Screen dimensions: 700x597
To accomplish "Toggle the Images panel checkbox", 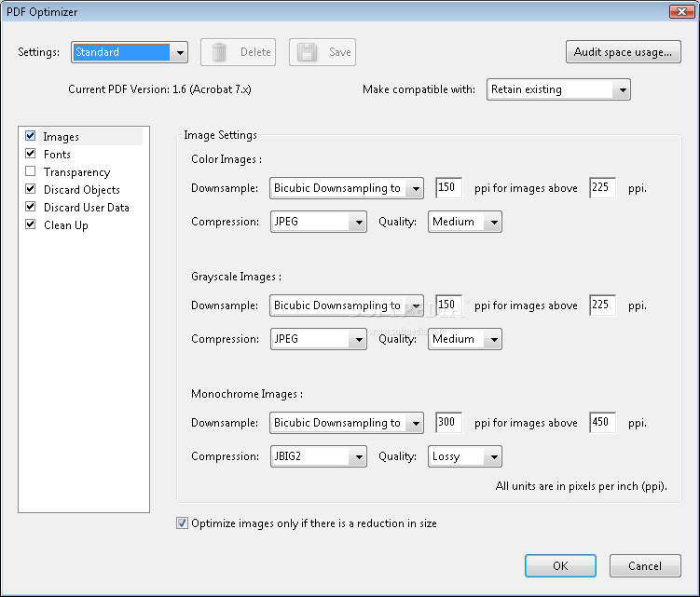I will (31, 136).
